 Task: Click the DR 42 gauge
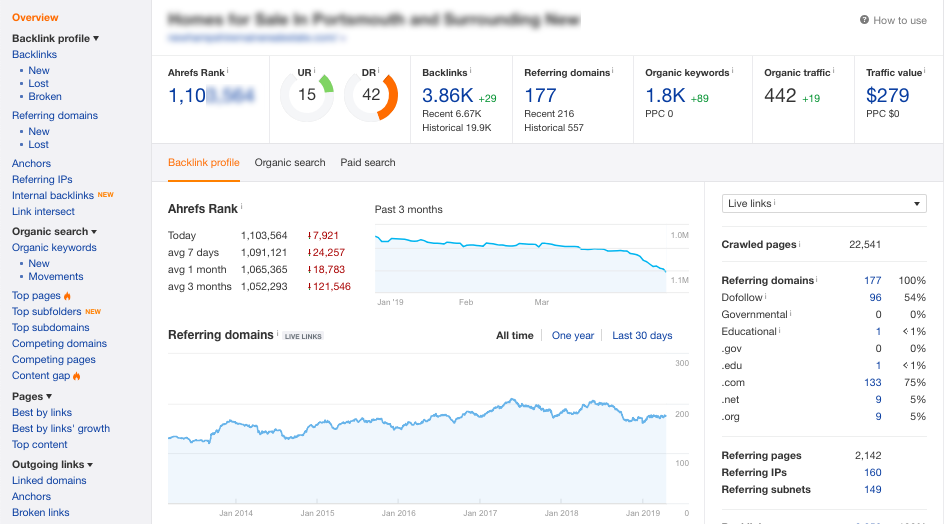(x=371, y=95)
